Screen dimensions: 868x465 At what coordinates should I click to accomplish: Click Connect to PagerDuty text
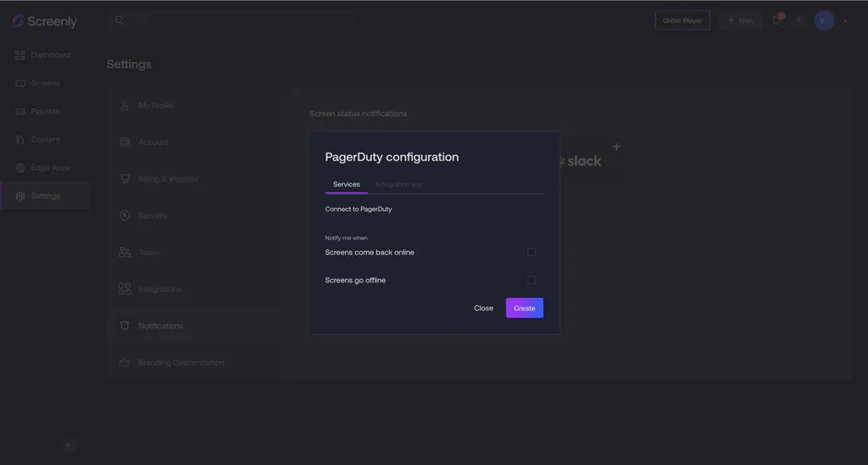359,209
